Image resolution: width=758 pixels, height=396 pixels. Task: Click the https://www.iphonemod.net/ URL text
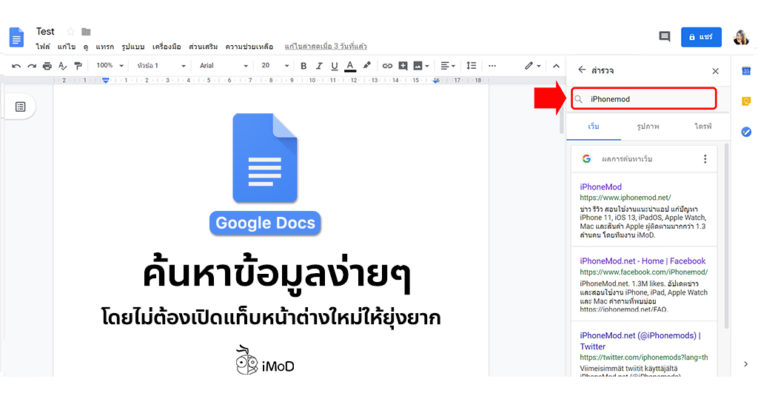pos(625,198)
